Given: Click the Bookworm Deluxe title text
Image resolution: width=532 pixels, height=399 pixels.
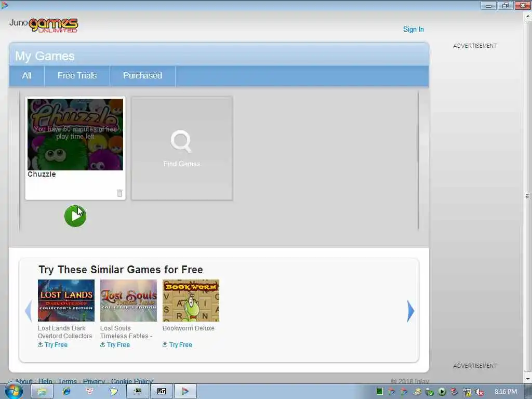Looking at the screenshot, I should pyautogui.click(x=188, y=328).
